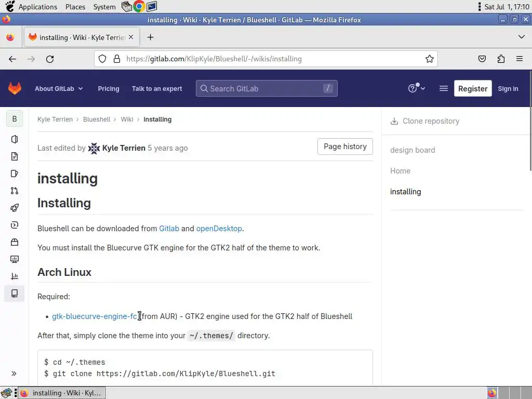532x399 pixels.
Task: Open Wiki book sidebar icon
Action: pyautogui.click(x=15, y=294)
